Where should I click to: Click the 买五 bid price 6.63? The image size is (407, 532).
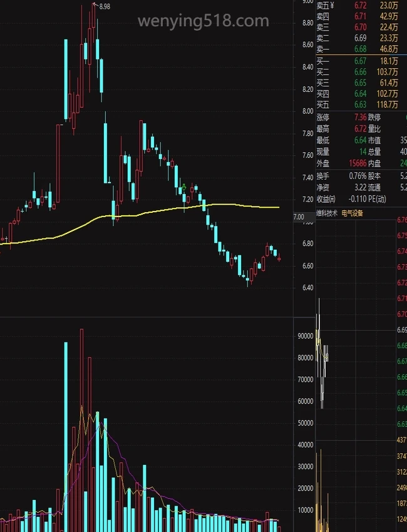(360, 104)
